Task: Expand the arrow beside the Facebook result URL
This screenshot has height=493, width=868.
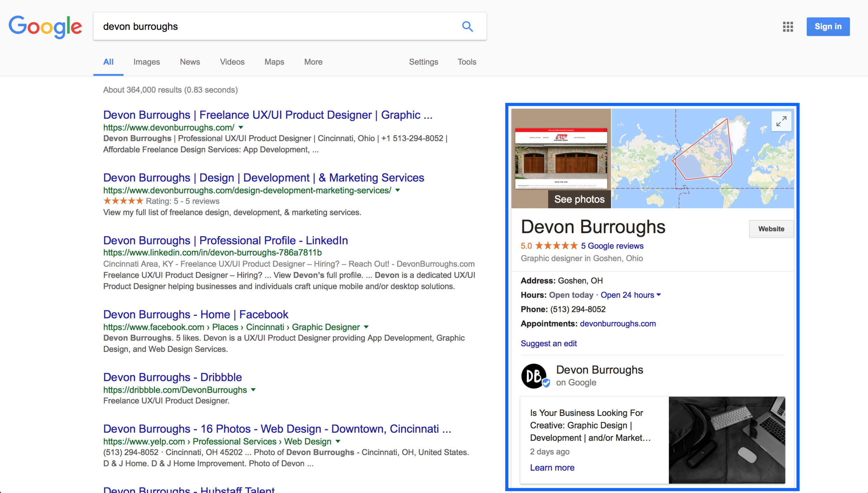Action: tap(366, 327)
